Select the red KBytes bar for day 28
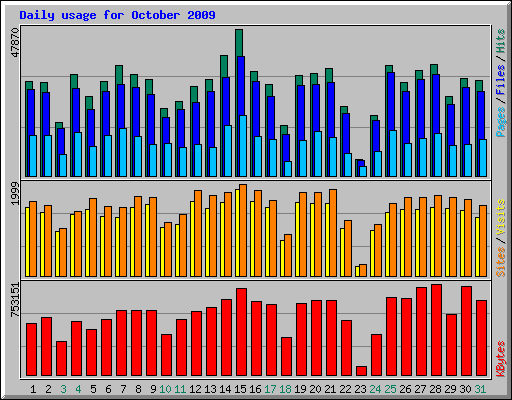Viewport: 512px width, 400px height. click(x=436, y=330)
